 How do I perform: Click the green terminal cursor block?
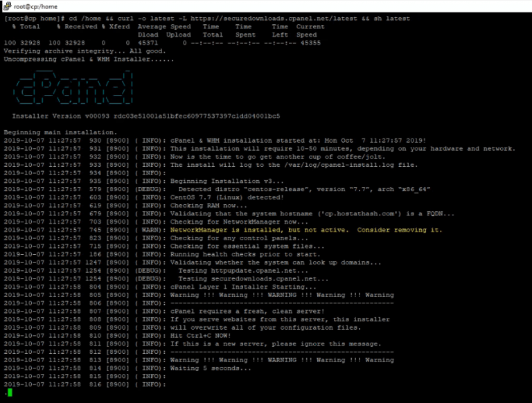(x=8, y=393)
